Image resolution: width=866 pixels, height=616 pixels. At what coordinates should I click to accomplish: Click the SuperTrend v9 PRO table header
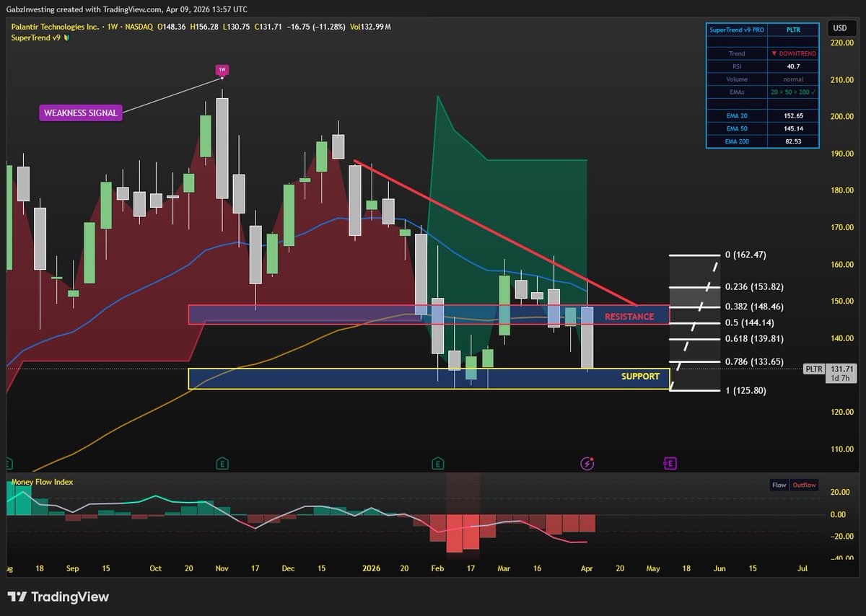click(736, 30)
